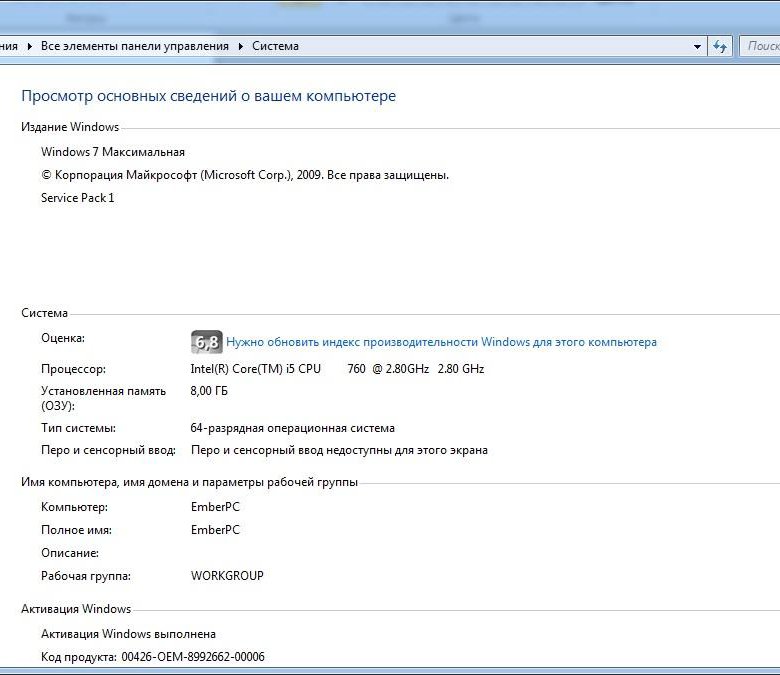Go to 'Все элементы панели управления' breadcrumb
Screen dimensions: 780x675
coord(134,46)
